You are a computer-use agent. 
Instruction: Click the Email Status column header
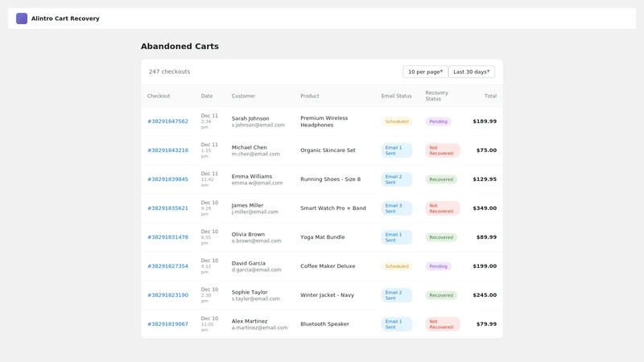tap(396, 96)
